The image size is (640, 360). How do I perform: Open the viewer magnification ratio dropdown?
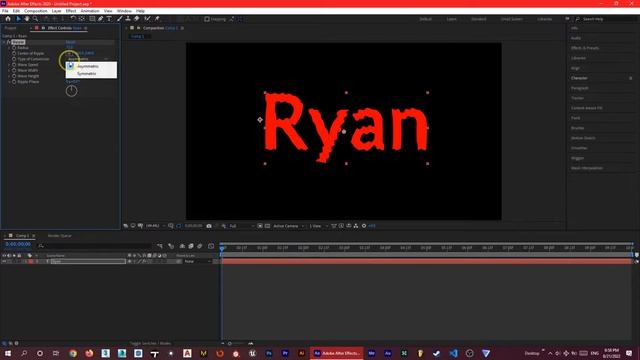click(x=155, y=226)
